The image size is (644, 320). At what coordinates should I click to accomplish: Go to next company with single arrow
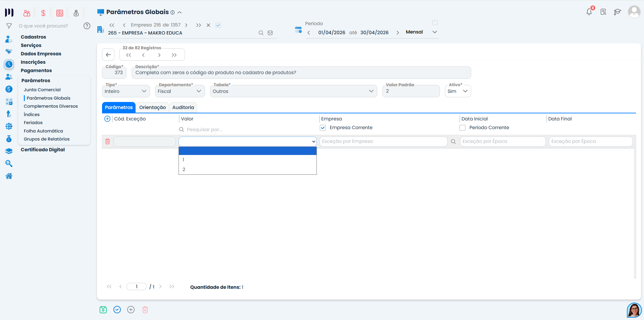tap(186, 25)
